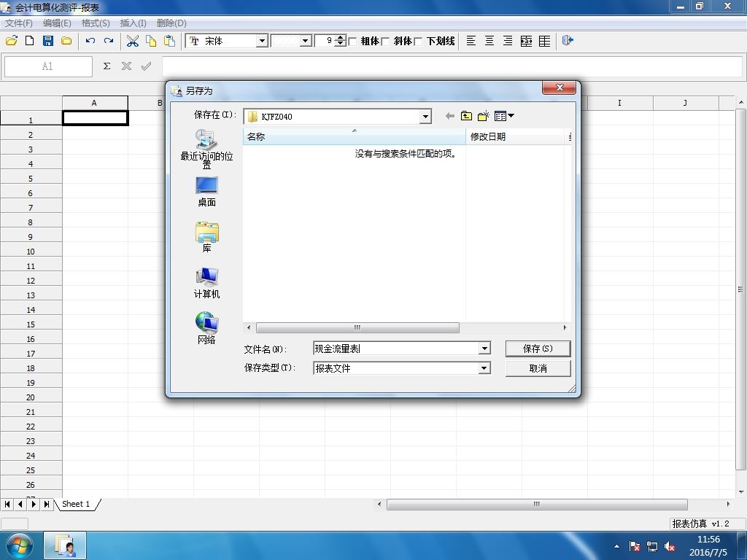Jump to first sheet navigation button

[x=7, y=504]
